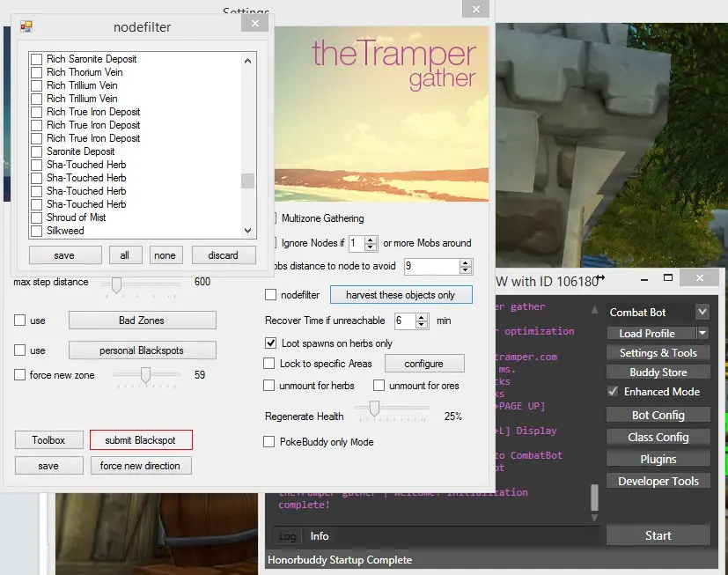Viewport: 728px width, 575px height.
Task: Click the submit Blackspot button
Action: tap(141, 439)
